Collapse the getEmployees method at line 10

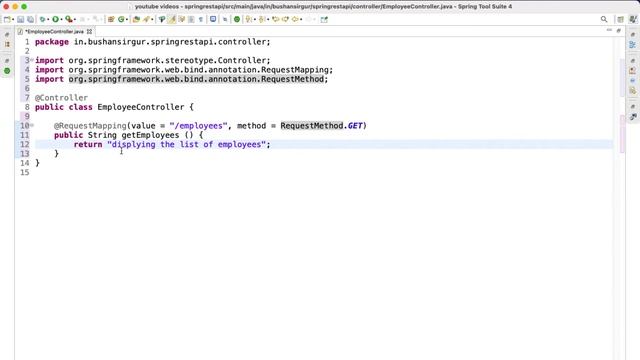tap(32, 125)
